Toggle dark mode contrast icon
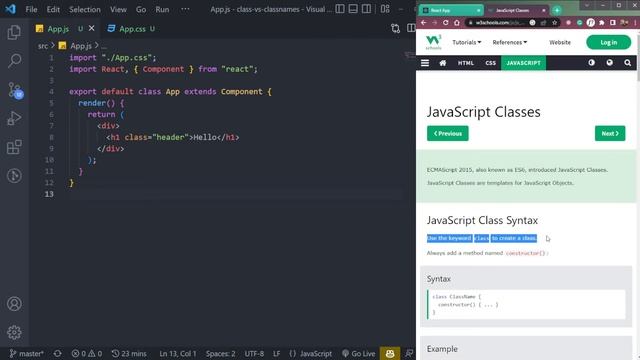Viewport: 640px width, 360px height. click(x=591, y=62)
